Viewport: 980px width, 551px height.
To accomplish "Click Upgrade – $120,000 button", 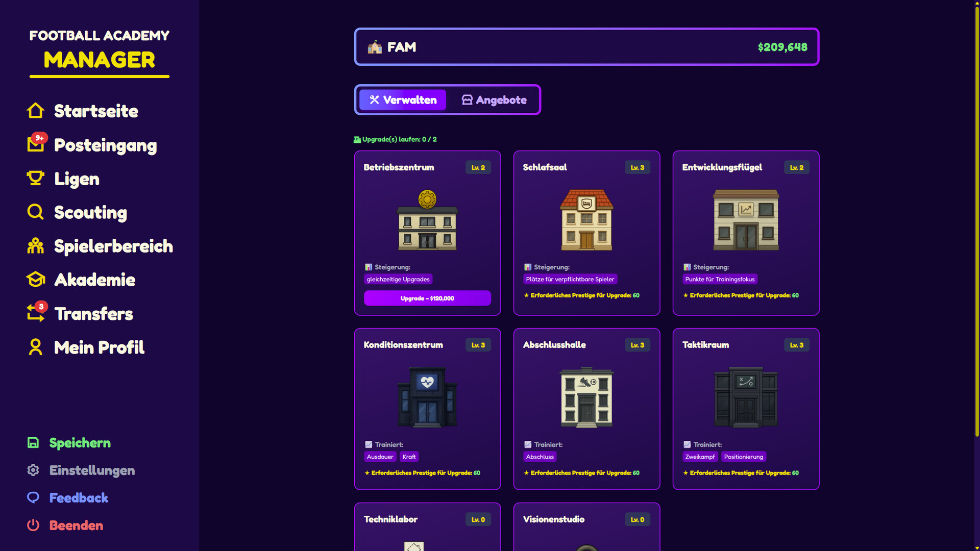I will (427, 298).
